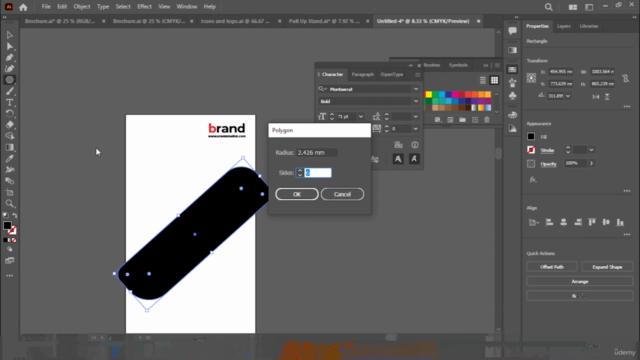The width and height of the screenshot is (640, 360).
Task: Delete swatch using trash icon
Action: pos(487,120)
